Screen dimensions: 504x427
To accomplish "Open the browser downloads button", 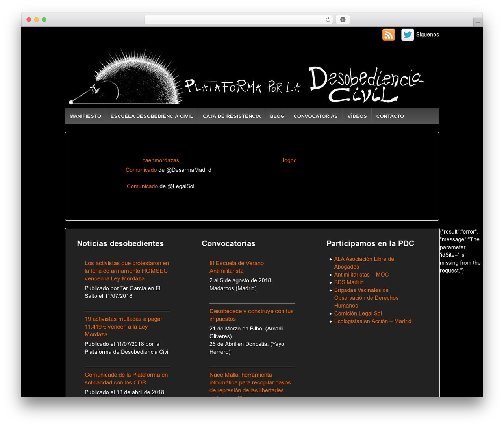I will tap(343, 20).
